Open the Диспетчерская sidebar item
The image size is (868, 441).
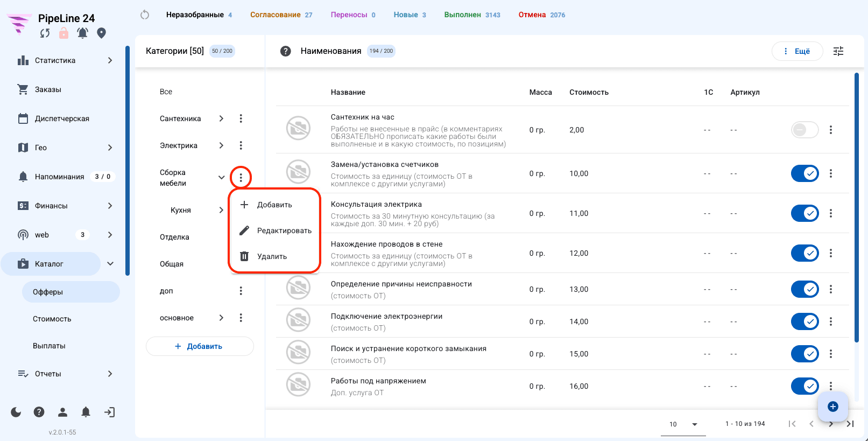point(62,118)
